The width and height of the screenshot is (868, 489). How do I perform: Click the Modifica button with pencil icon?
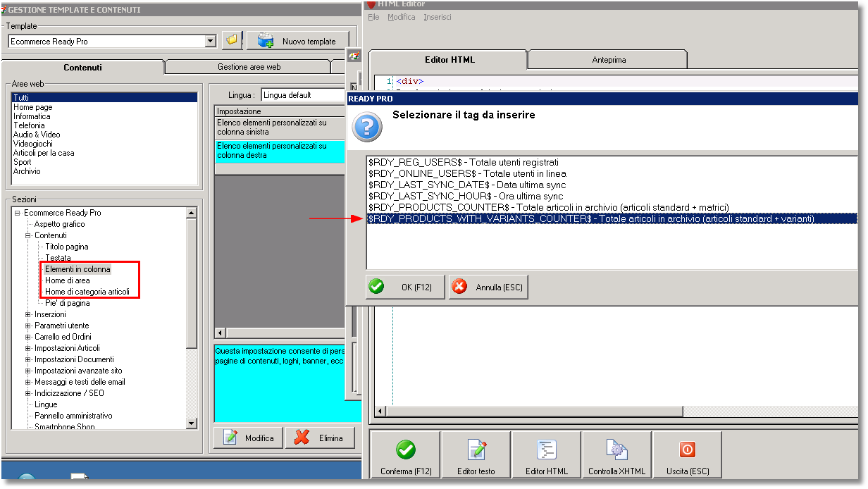click(x=248, y=438)
